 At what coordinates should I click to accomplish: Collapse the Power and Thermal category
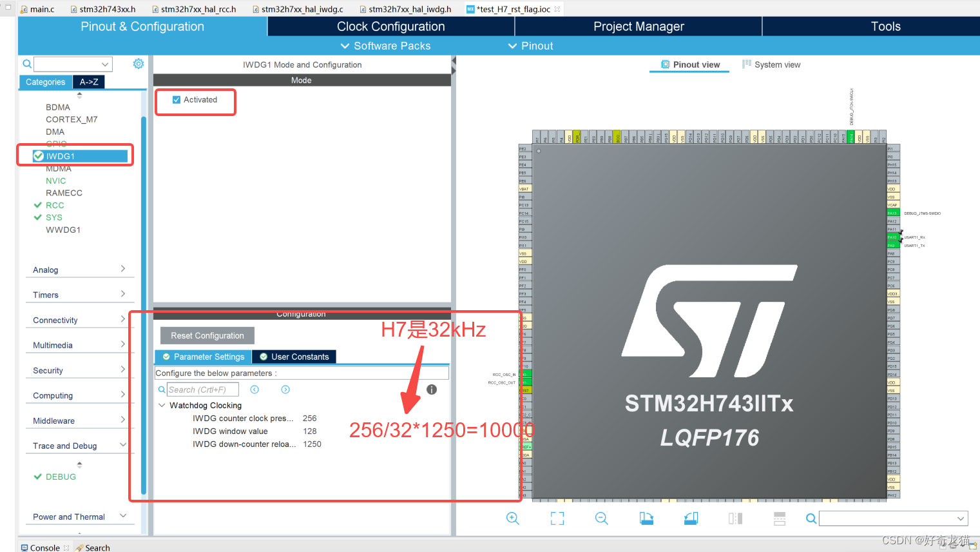coord(80,517)
